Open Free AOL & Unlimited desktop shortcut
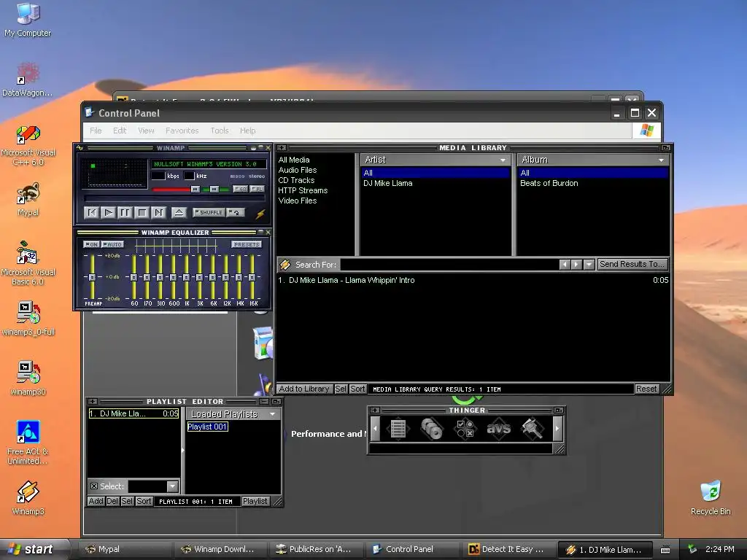 pyautogui.click(x=28, y=443)
